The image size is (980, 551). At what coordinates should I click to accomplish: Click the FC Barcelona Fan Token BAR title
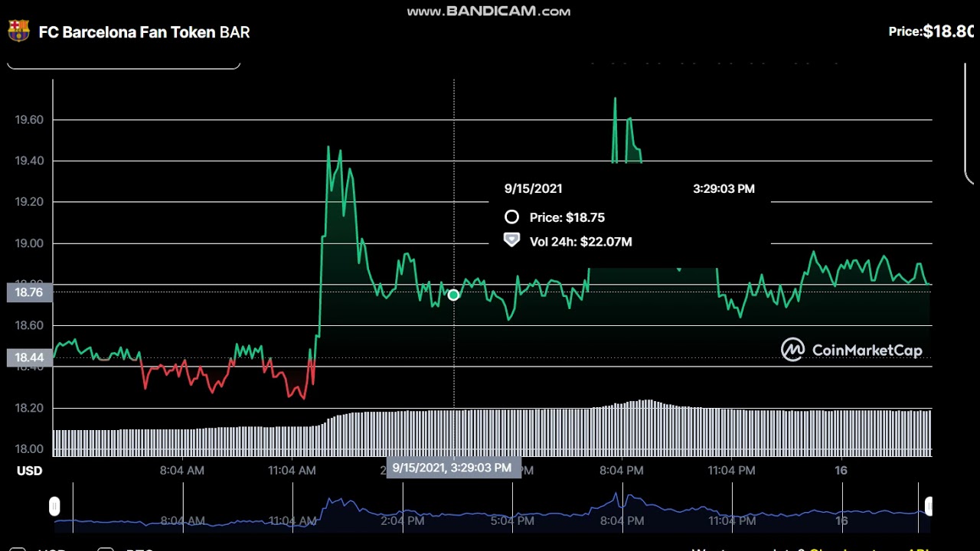point(144,32)
